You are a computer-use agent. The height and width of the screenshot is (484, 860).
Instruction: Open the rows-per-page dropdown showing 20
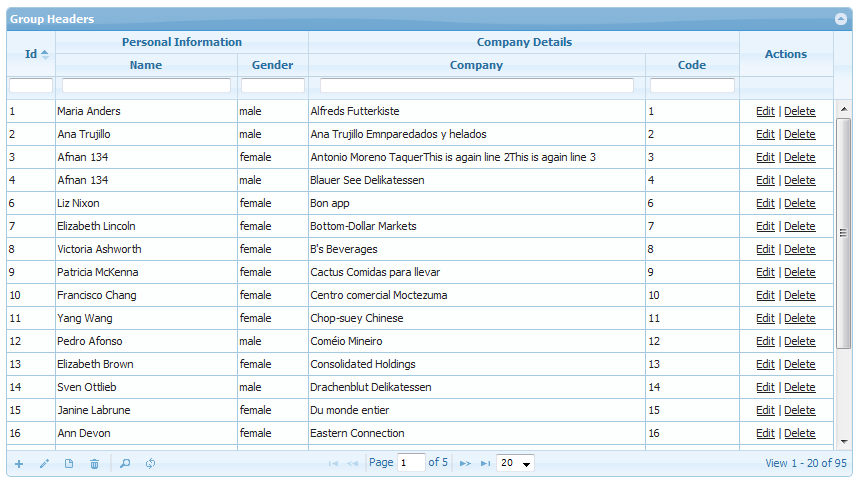515,463
